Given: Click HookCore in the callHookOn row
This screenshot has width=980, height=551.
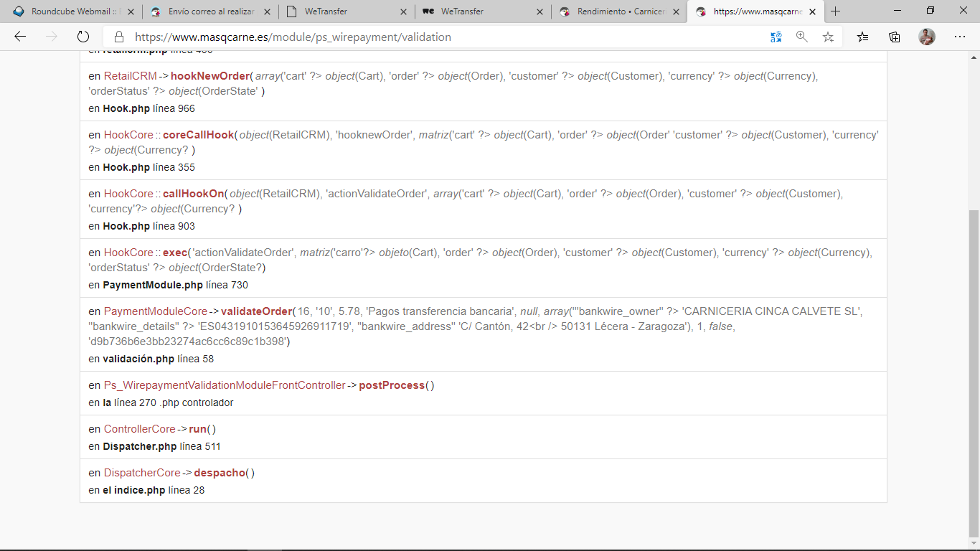Looking at the screenshot, I should [x=128, y=194].
